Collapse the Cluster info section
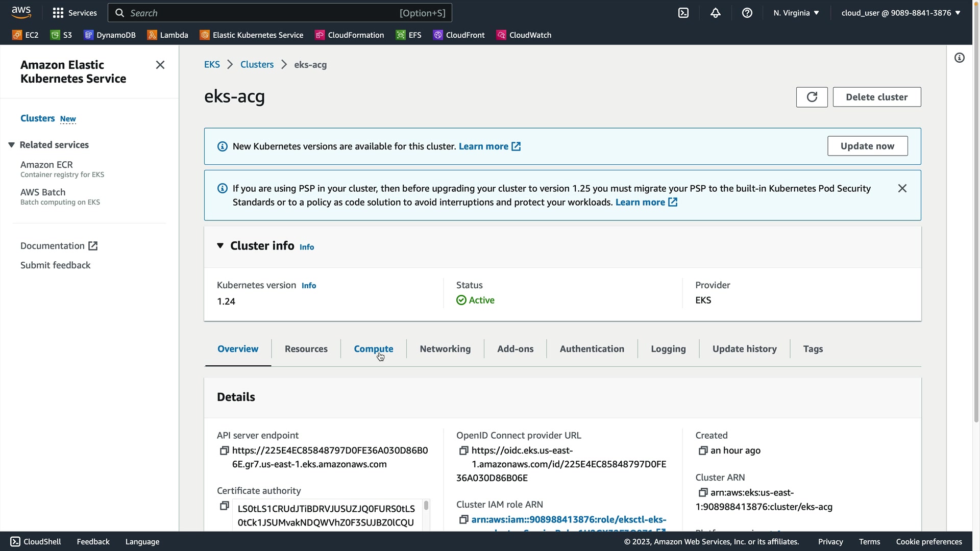Screen dimensions: 980x551 point(220,246)
